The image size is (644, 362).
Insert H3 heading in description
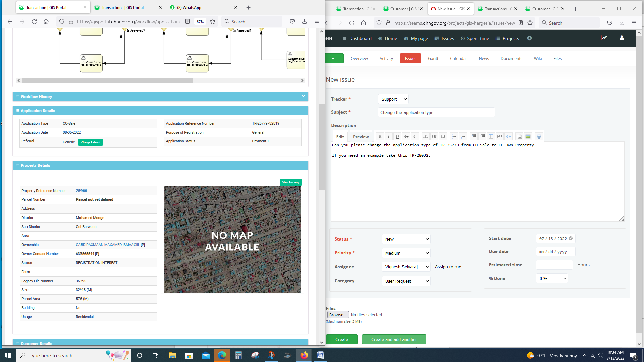pos(443,136)
